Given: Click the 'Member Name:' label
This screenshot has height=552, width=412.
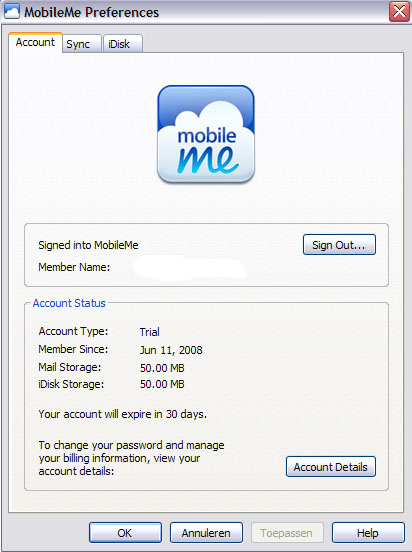Looking at the screenshot, I should pyautogui.click(x=74, y=267).
